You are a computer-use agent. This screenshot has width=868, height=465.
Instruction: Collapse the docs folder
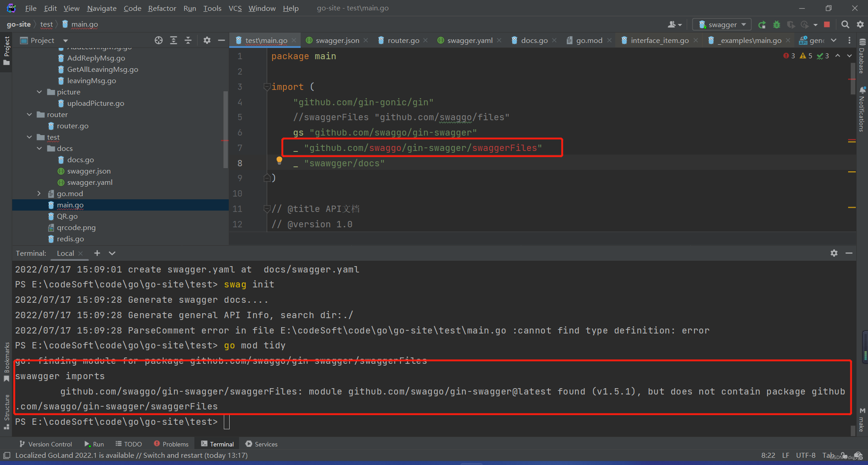tap(39, 148)
